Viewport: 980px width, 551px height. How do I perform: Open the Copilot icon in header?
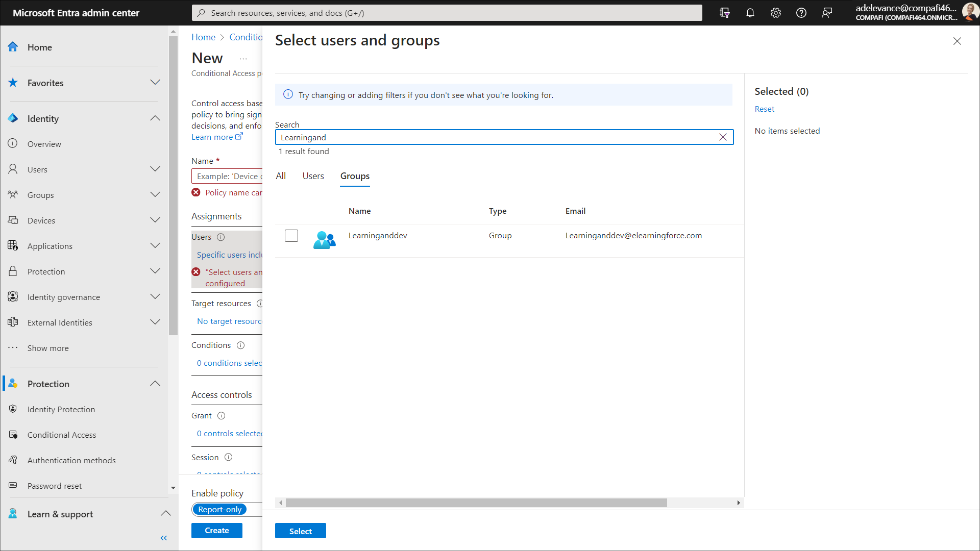724,13
